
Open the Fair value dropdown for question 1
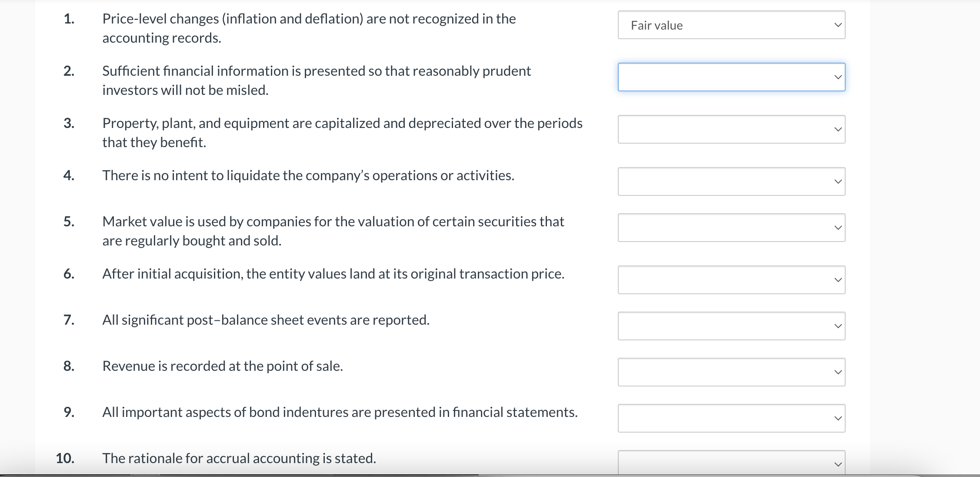(x=730, y=25)
